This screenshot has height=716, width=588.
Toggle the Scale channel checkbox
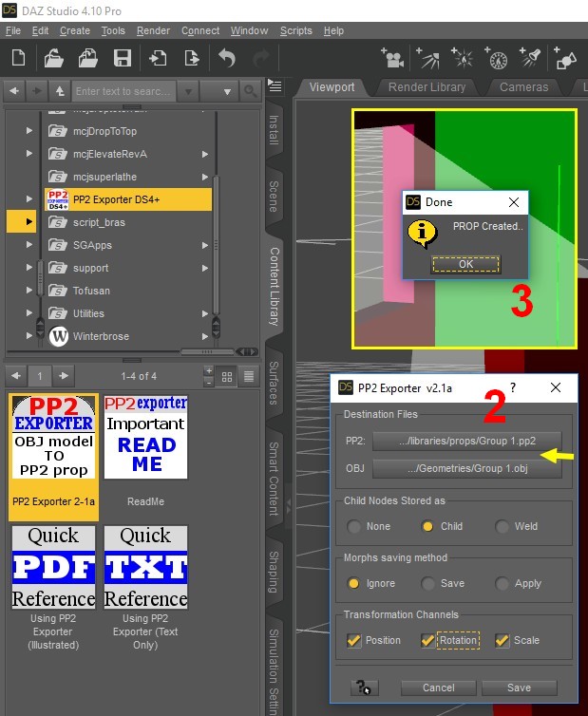click(x=502, y=640)
